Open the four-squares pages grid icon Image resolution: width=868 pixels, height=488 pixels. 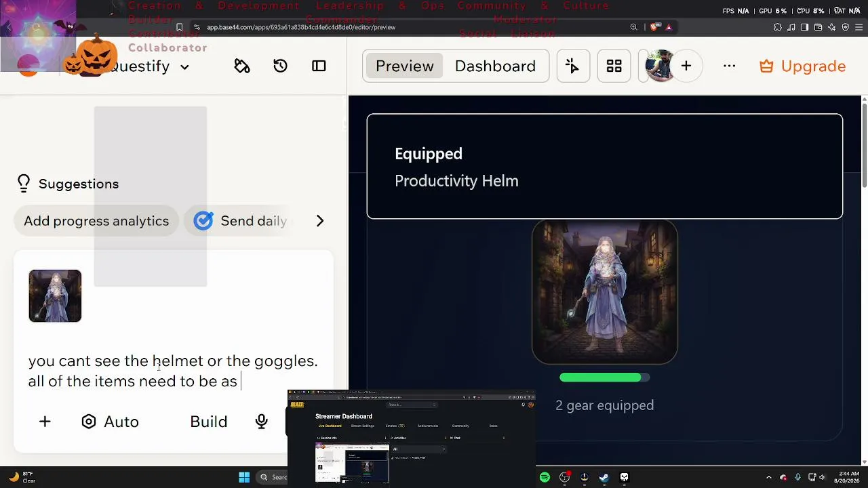tap(614, 66)
